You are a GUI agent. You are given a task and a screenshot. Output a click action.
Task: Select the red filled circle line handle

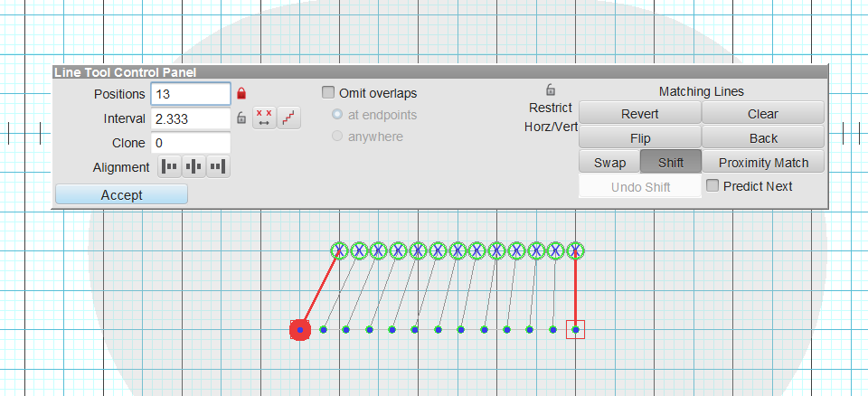[300, 329]
